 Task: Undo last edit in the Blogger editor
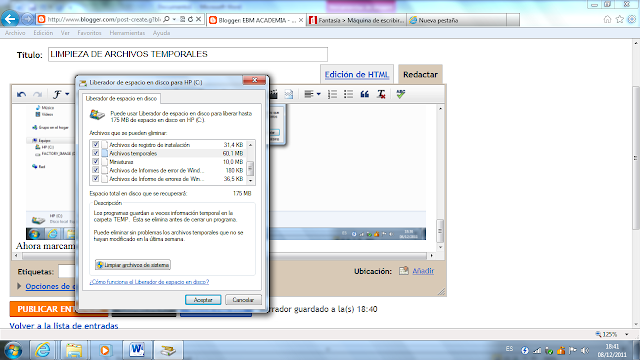[21, 95]
